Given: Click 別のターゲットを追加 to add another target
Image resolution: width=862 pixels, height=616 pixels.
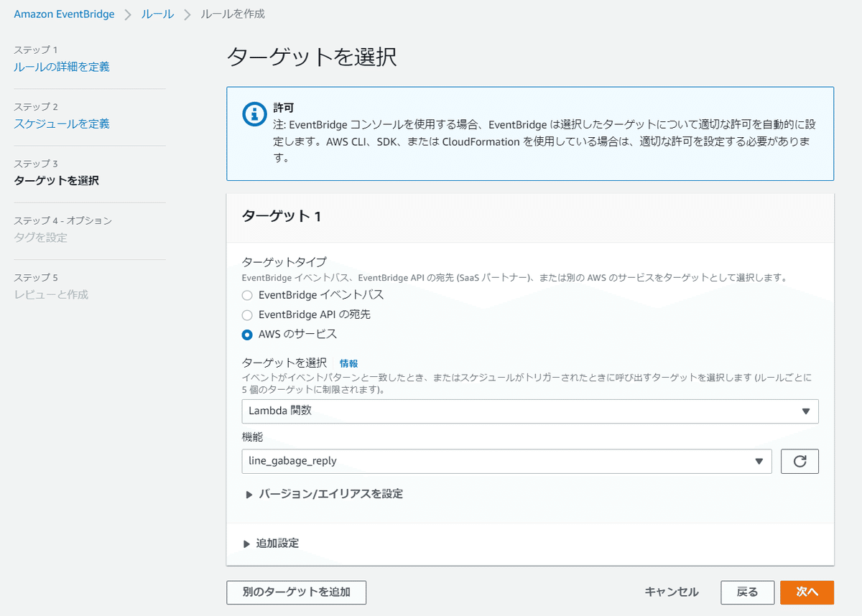Looking at the screenshot, I should point(296,592).
